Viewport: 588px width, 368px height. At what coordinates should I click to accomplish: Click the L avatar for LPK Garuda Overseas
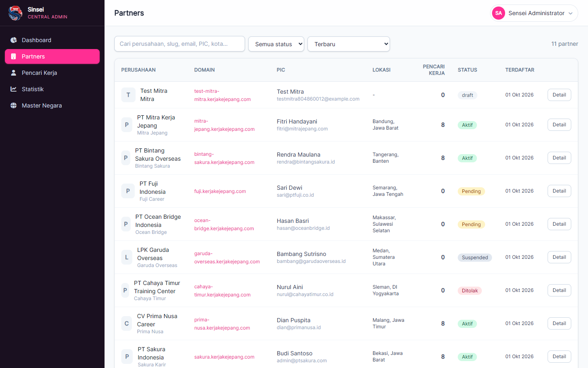[x=127, y=257]
